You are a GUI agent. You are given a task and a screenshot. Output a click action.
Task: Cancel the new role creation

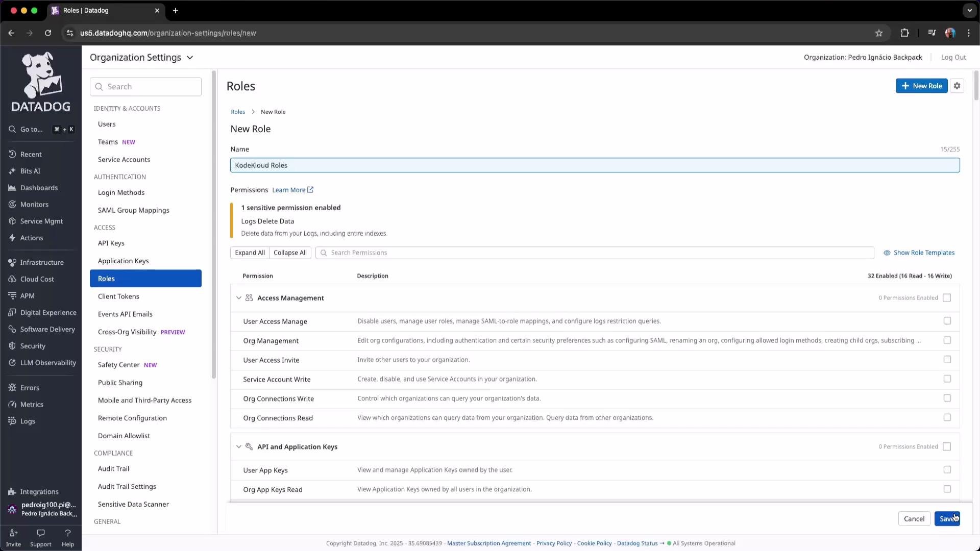[914, 519]
